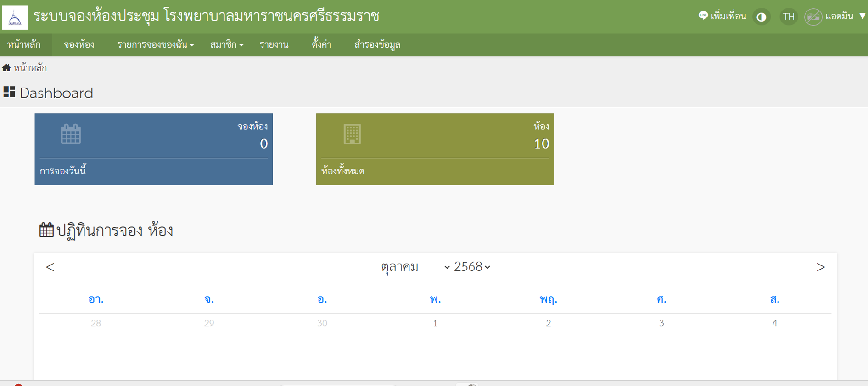Select calendar day 2
Viewport: 868px width, 386px height.
(548, 323)
